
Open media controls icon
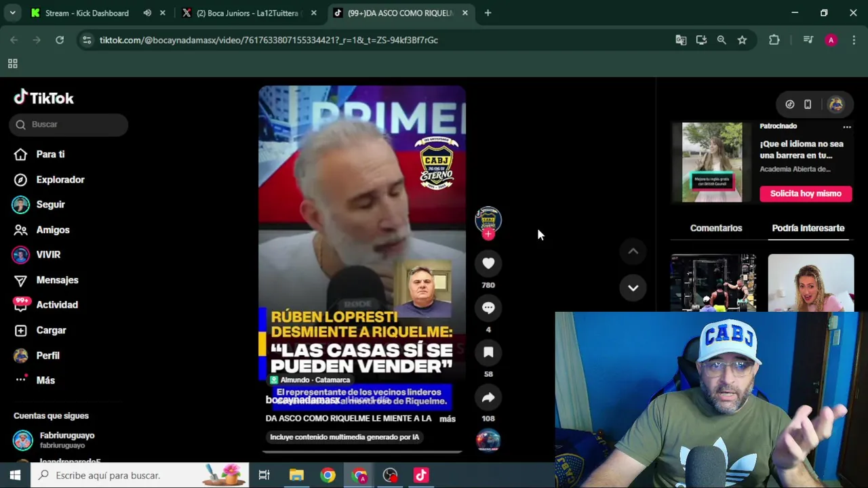coord(808,40)
